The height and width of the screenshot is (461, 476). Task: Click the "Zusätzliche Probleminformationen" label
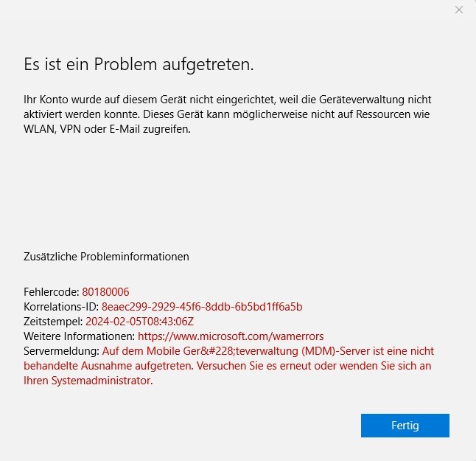point(106,257)
